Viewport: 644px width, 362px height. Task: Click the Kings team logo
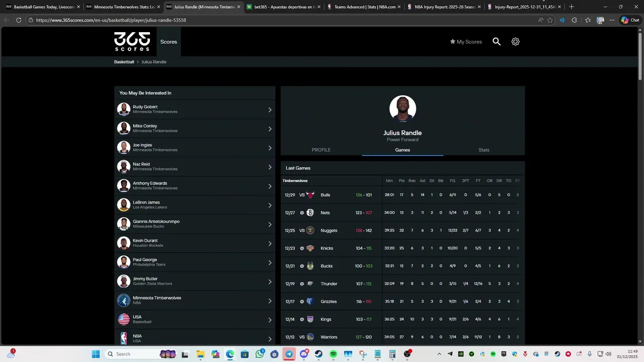click(310, 319)
